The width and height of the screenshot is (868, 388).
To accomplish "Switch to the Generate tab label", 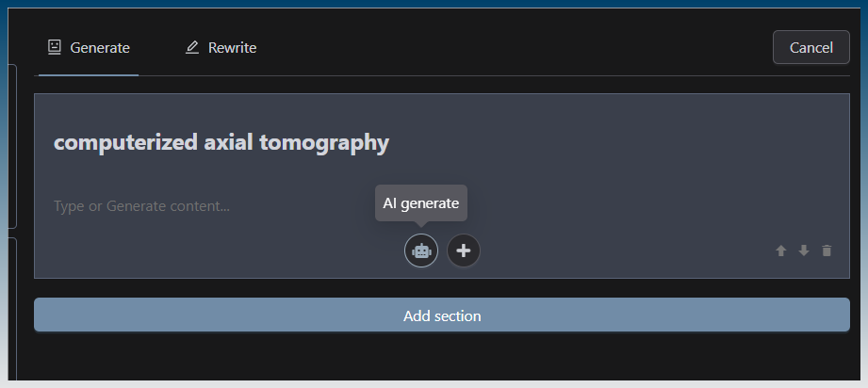I will (100, 47).
